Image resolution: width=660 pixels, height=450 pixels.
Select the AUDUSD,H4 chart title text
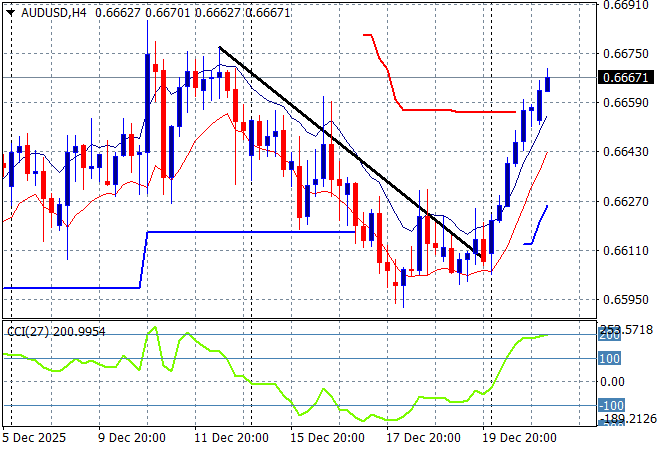[x=53, y=13]
